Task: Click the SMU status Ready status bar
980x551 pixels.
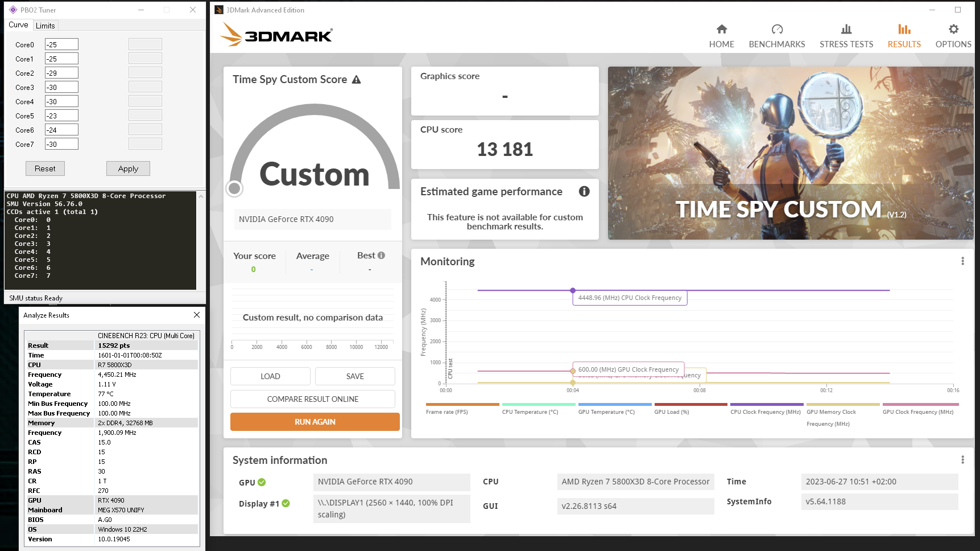Action: click(105, 298)
